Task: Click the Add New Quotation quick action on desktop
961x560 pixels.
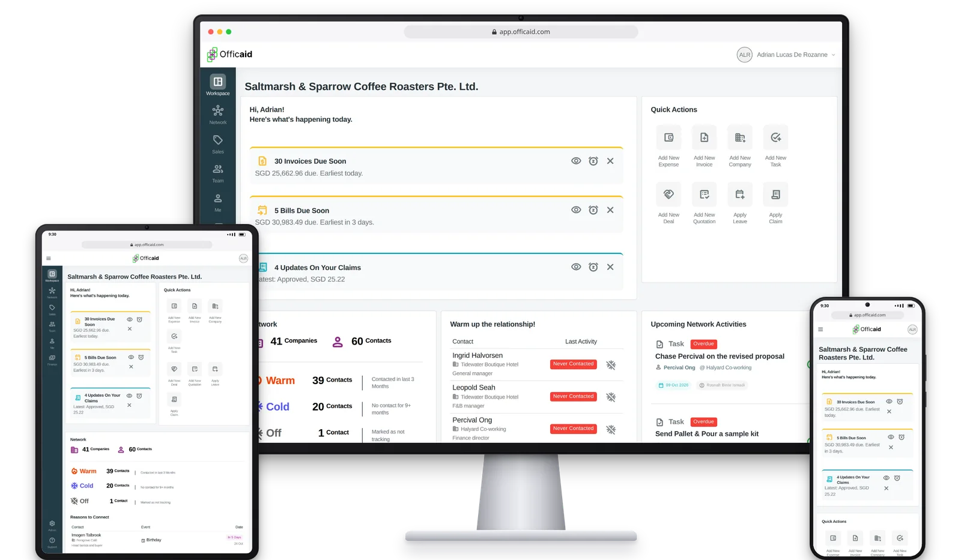Action: 704,203
